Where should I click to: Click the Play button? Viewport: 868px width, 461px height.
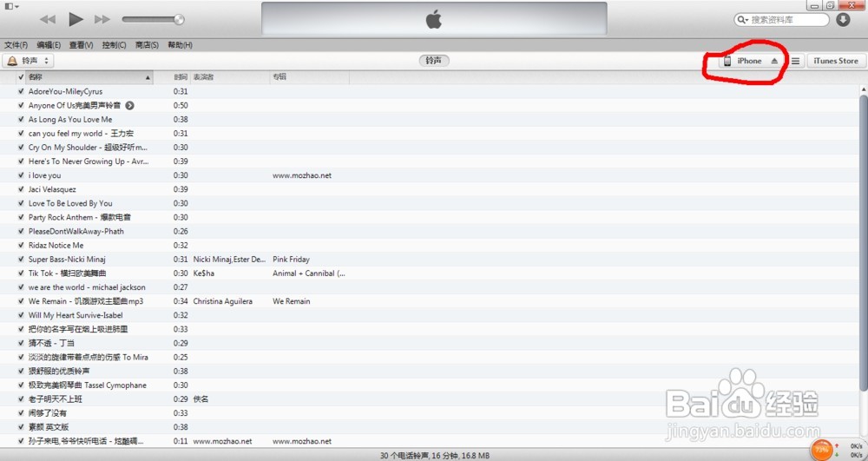click(x=76, y=19)
